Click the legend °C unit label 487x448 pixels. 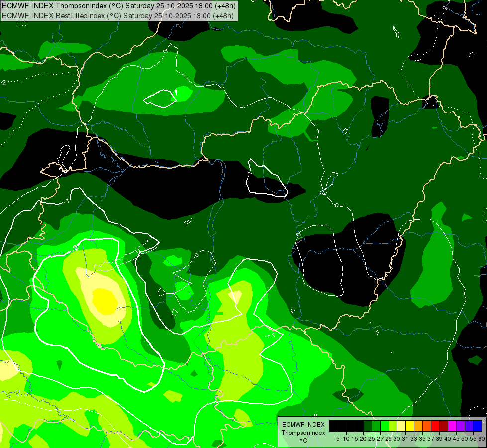304,441
